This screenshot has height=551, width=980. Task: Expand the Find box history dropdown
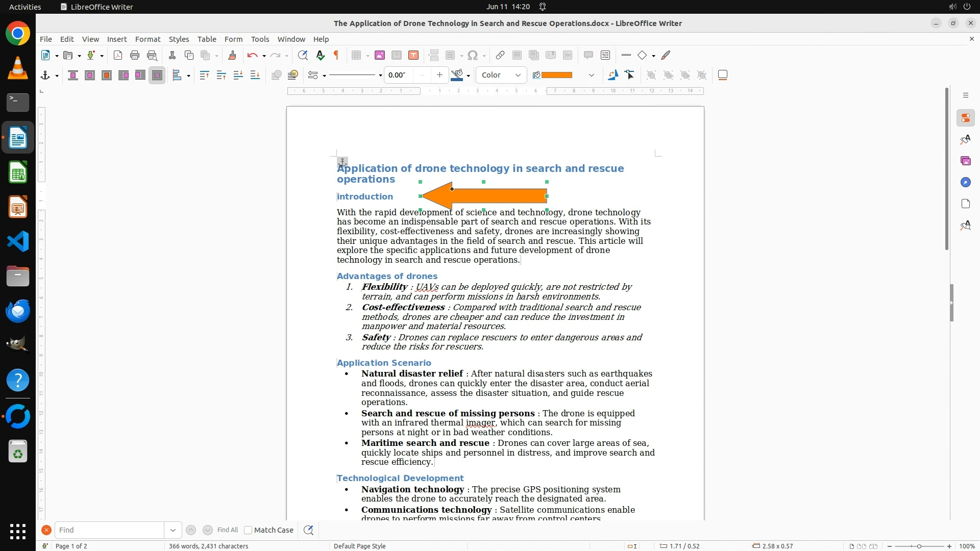coord(173,530)
